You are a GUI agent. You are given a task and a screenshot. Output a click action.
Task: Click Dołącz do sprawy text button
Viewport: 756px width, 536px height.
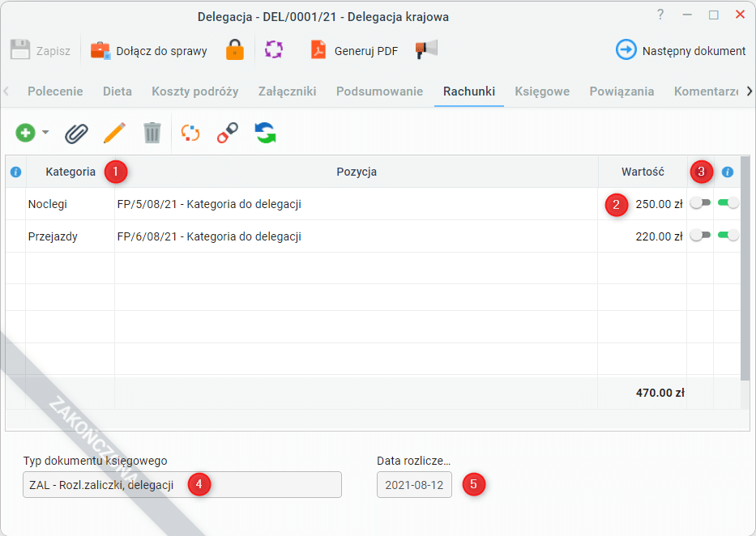(161, 51)
